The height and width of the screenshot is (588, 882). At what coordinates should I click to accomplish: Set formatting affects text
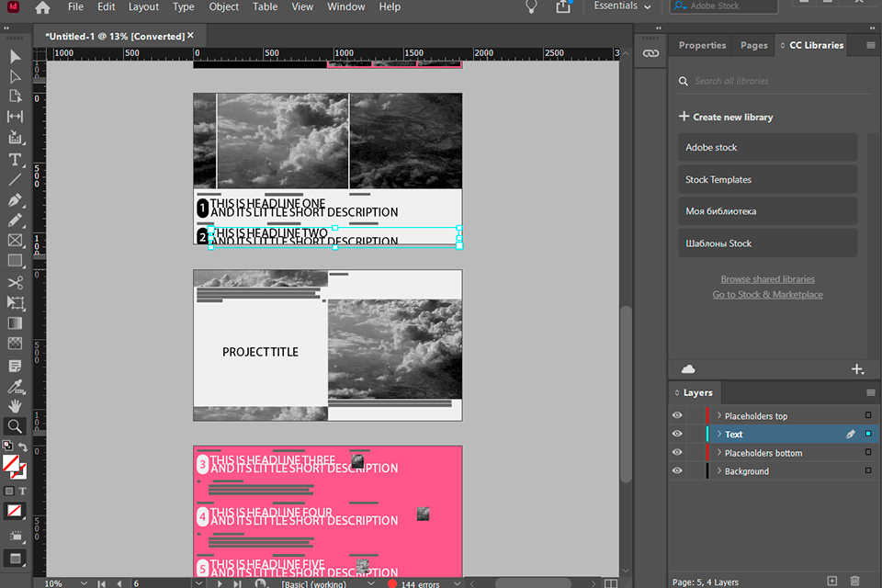(x=22, y=492)
